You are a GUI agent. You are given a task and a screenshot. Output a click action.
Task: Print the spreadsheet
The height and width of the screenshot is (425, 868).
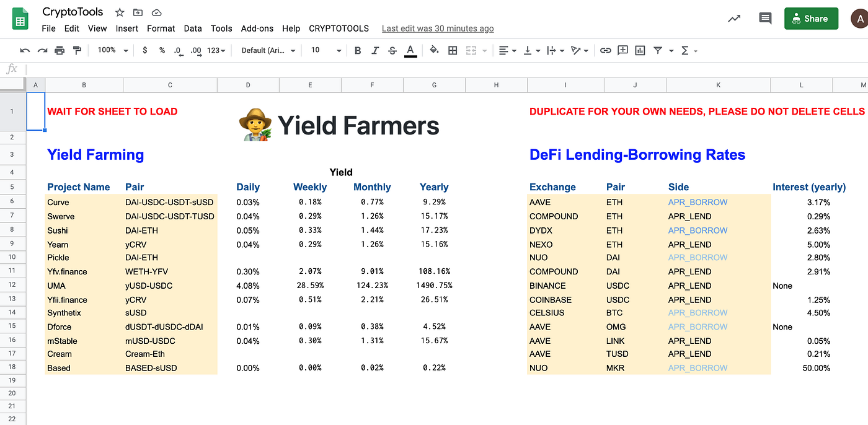[x=60, y=50]
